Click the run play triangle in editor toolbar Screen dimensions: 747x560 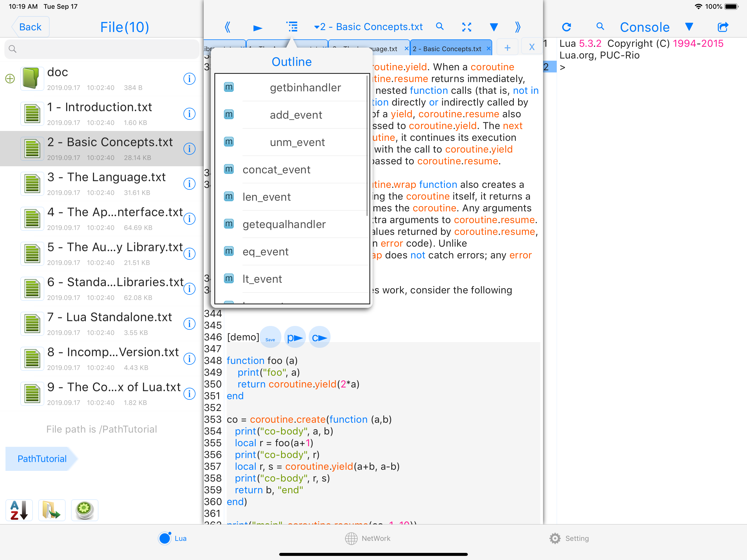tap(258, 28)
